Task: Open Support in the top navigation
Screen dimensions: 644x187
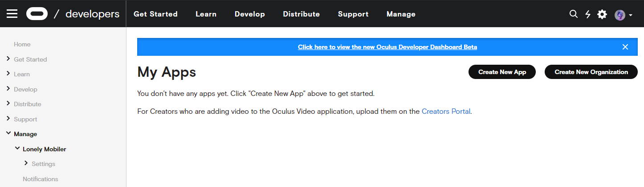Action: pyautogui.click(x=353, y=14)
